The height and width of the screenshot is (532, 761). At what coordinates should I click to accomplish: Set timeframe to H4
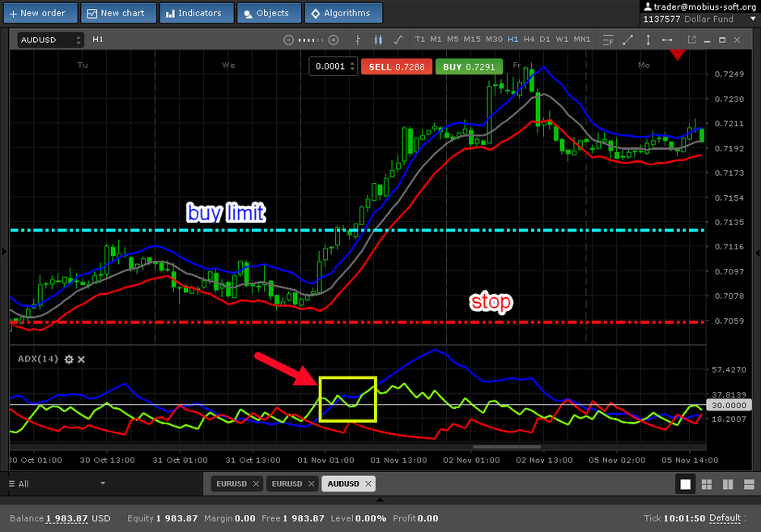(529, 40)
